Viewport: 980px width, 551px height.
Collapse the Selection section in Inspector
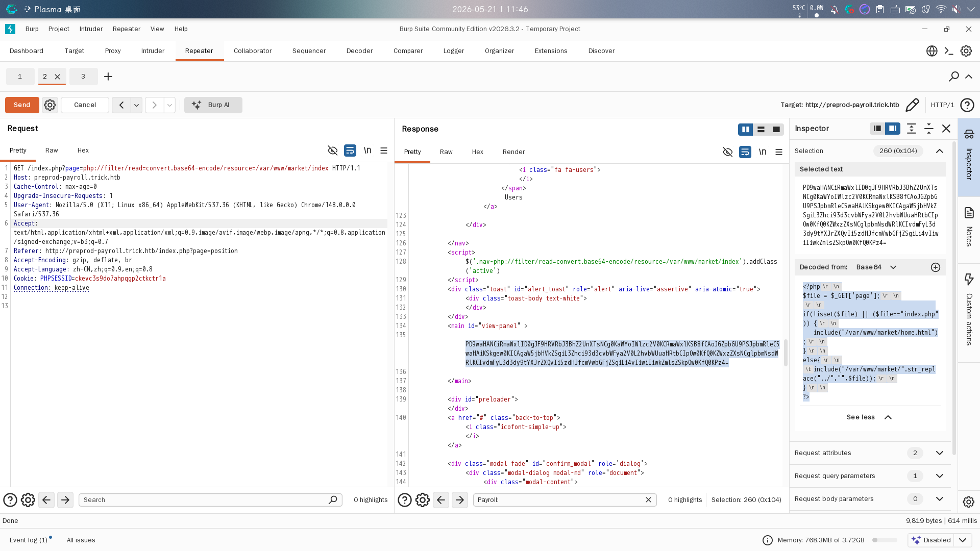coord(939,151)
